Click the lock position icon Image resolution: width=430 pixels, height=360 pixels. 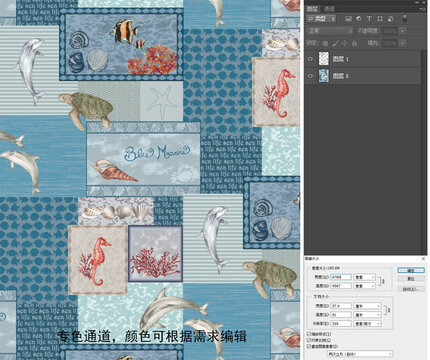coord(345,43)
